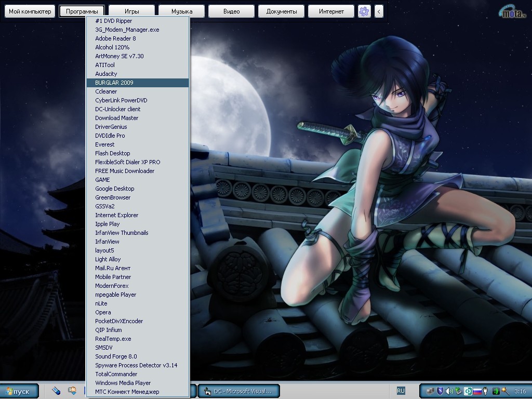Launch Opera browser
Image resolution: width=532 pixels, height=399 pixels.
138,312
